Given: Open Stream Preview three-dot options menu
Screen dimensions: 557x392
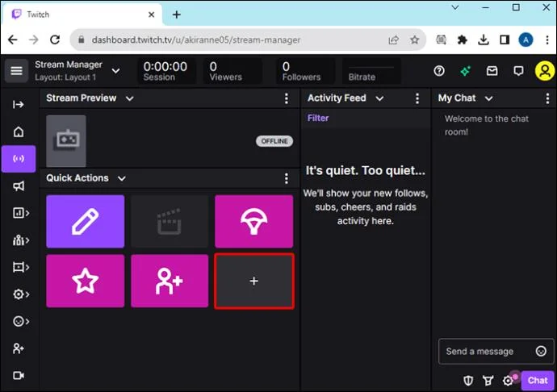Looking at the screenshot, I should tap(287, 98).
